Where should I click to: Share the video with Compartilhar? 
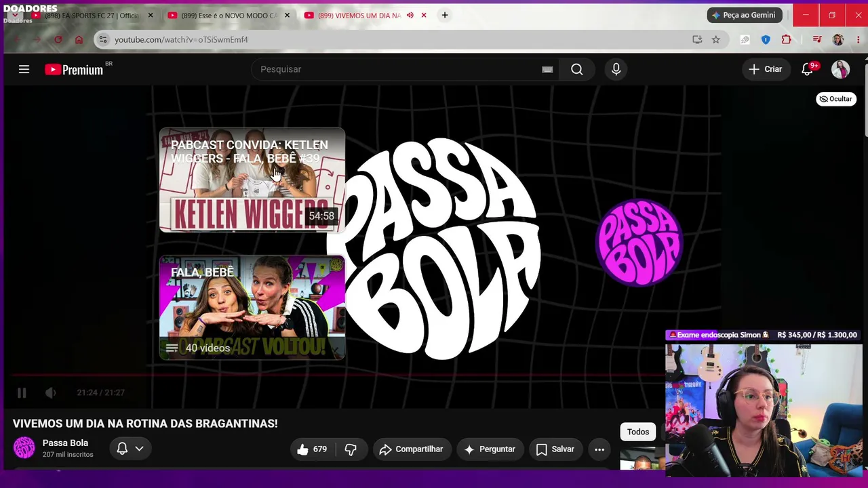coord(411,449)
